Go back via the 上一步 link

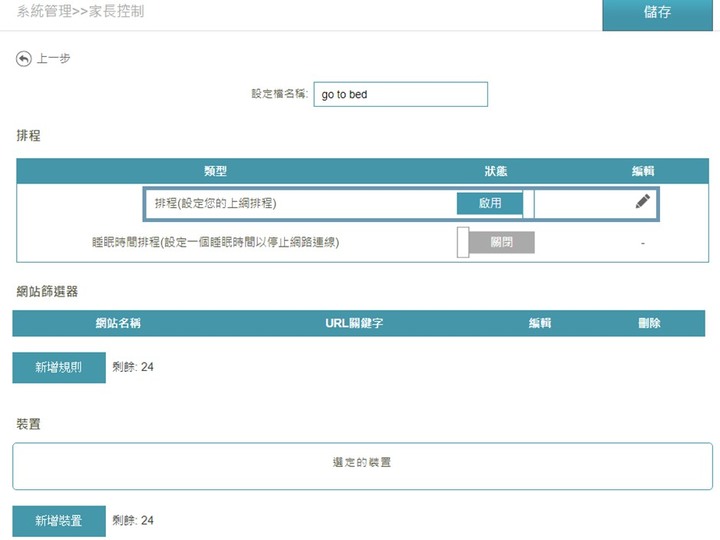[53, 58]
